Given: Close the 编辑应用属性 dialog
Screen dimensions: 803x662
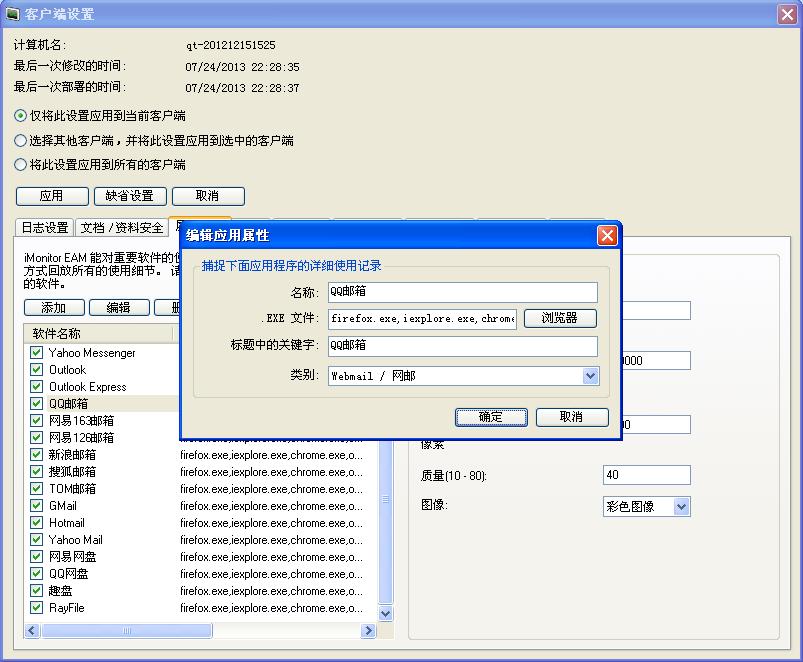Looking at the screenshot, I should coord(606,236).
